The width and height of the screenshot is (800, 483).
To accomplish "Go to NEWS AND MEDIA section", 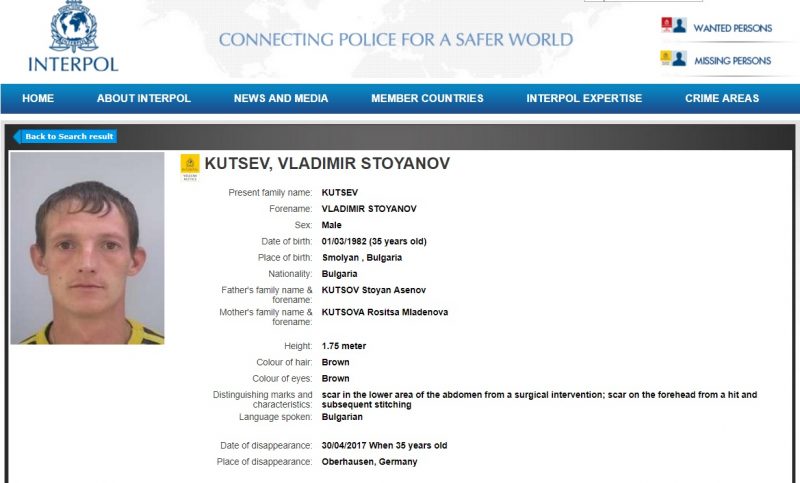I will [281, 98].
